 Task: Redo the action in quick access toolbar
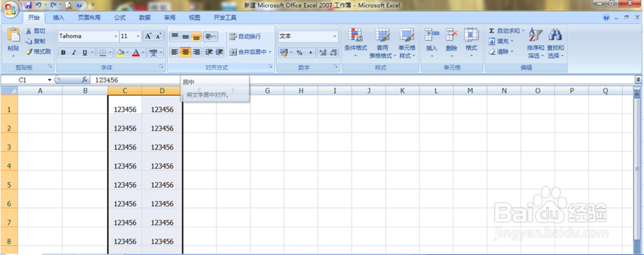[53, 5]
